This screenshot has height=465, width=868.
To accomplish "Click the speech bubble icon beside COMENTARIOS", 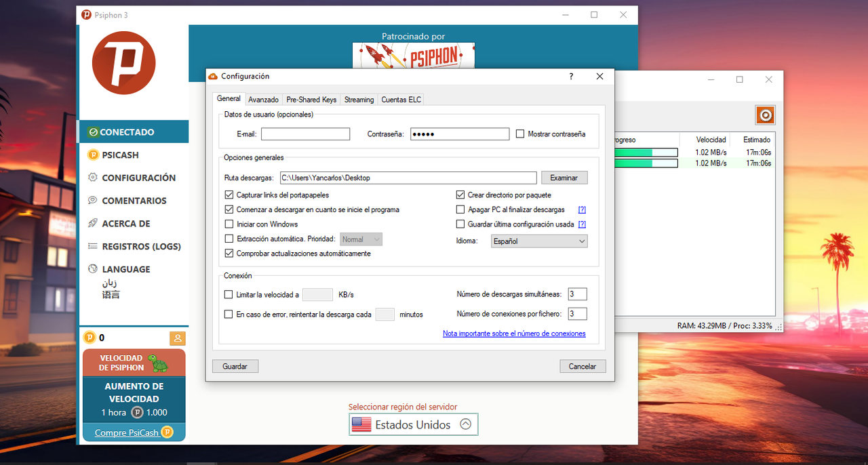I will coord(93,201).
